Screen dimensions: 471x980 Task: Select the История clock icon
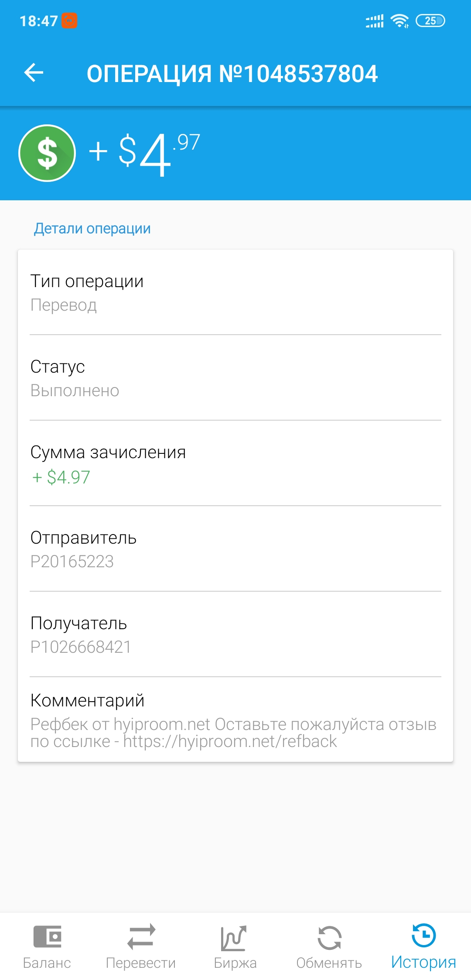pyautogui.click(x=423, y=935)
